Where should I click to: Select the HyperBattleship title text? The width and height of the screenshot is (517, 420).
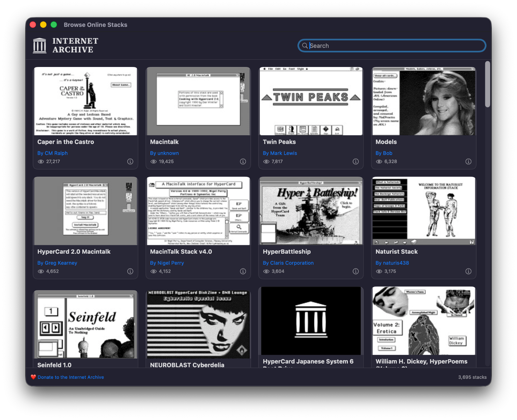(287, 251)
